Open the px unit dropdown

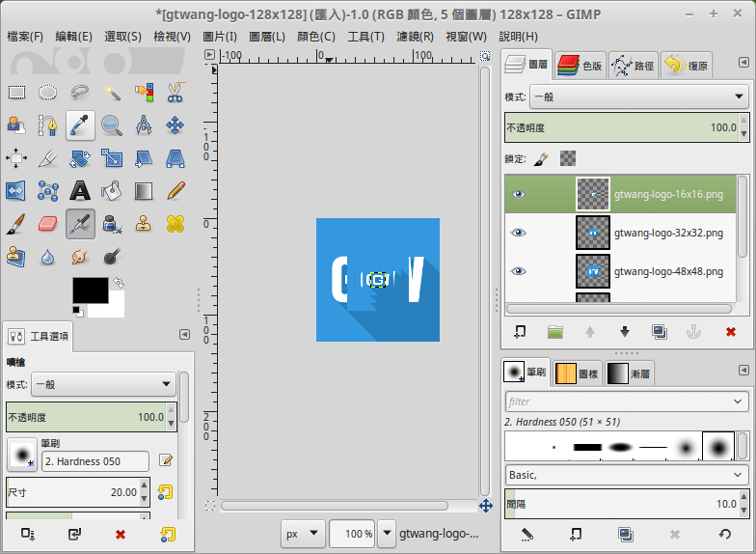click(302, 533)
